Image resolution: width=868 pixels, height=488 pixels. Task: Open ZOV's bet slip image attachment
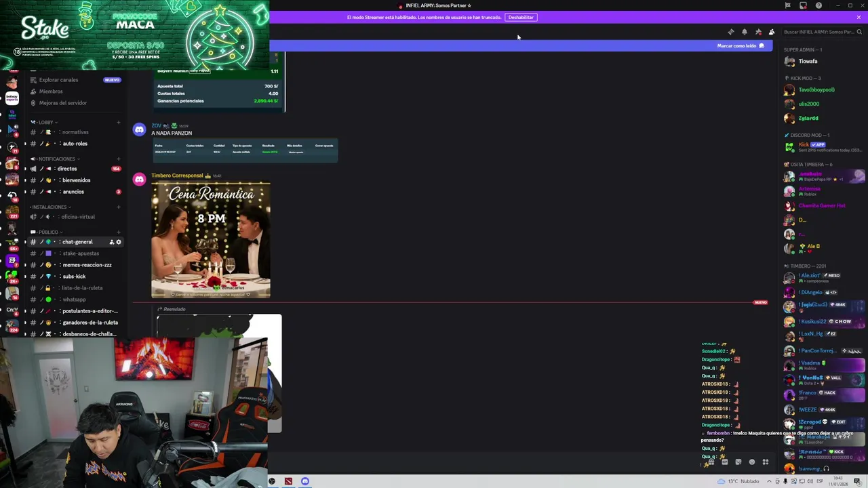tap(245, 150)
